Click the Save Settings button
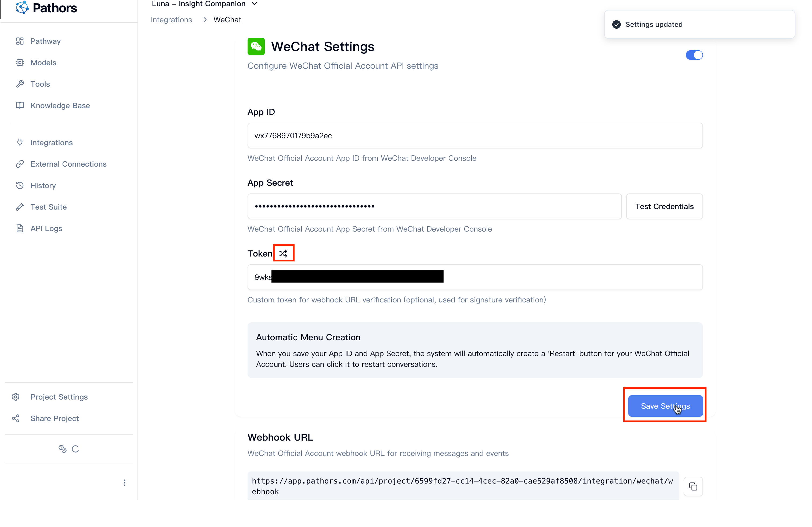Viewport: 812px width, 527px height. pos(665,406)
